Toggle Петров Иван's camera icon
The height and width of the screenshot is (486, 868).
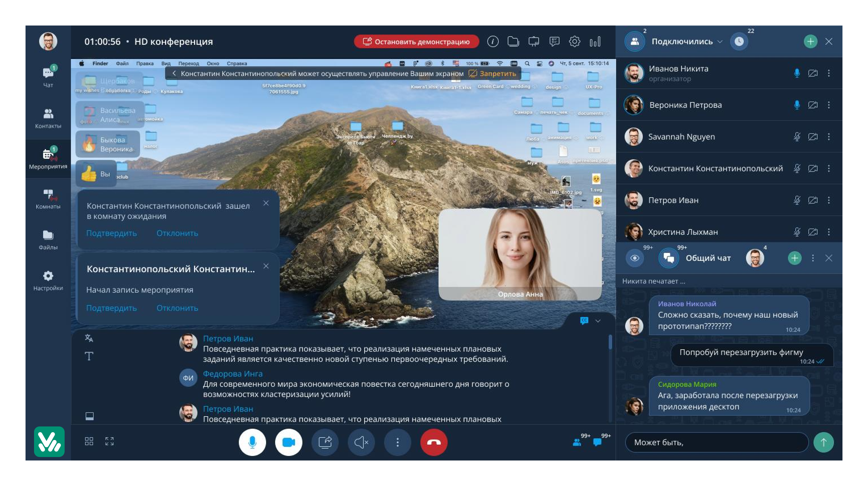(813, 200)
